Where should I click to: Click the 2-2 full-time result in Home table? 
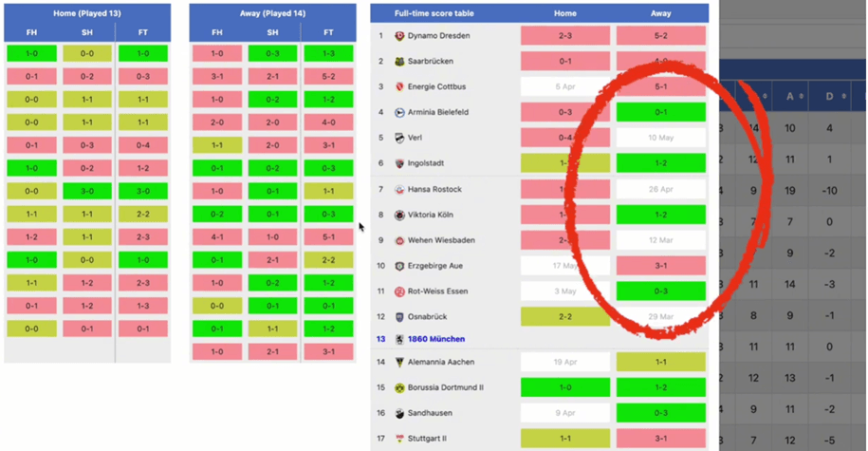click(143, 214)
